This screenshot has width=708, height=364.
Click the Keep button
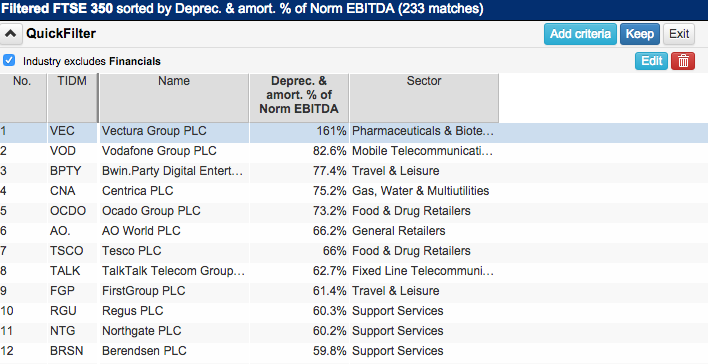640,34
